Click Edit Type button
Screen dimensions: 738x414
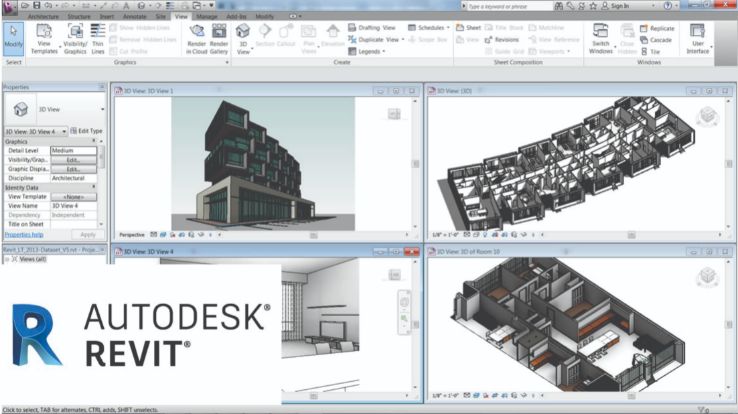pyautogui.click(x=86, y=131)
